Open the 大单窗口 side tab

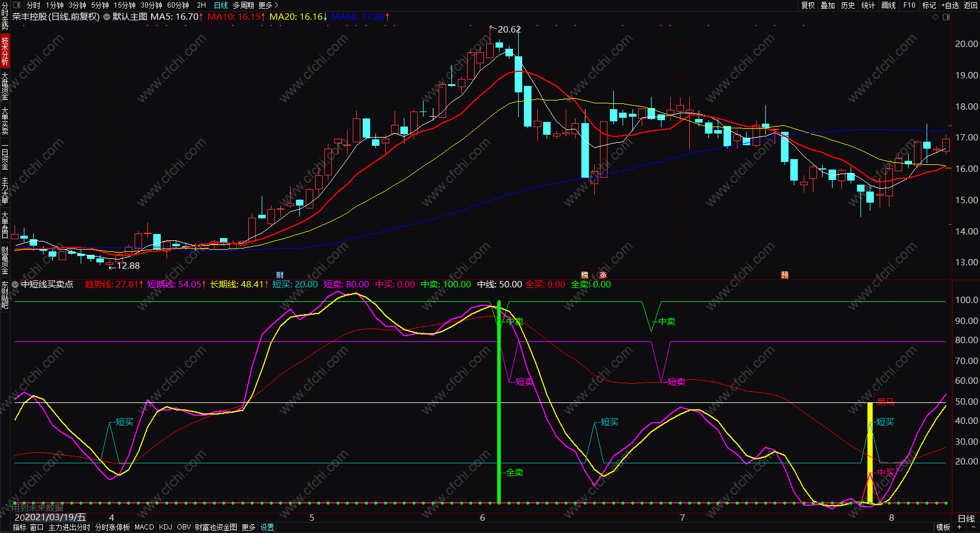click(5, 225)
